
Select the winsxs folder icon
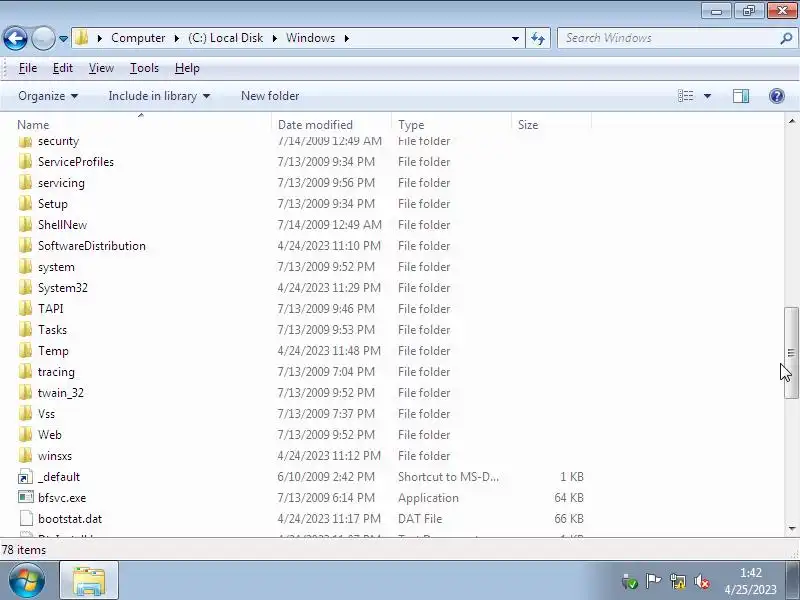(x=25, y=456)
